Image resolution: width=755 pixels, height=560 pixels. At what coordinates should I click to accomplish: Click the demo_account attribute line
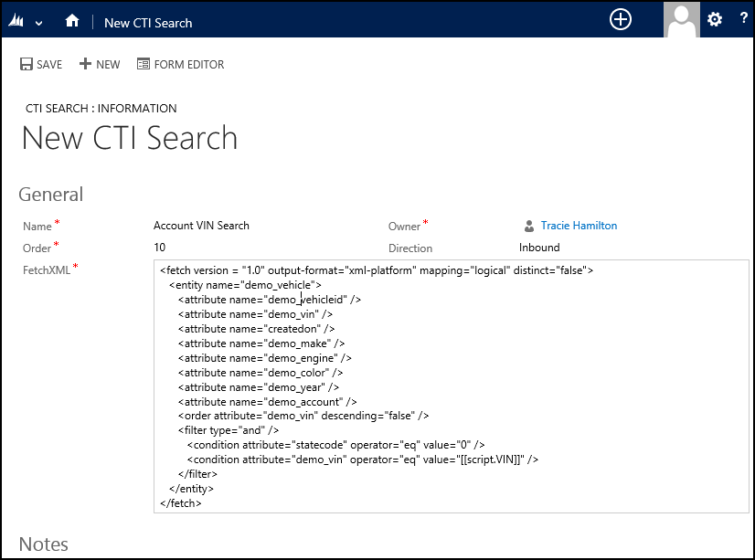(267, 402)
